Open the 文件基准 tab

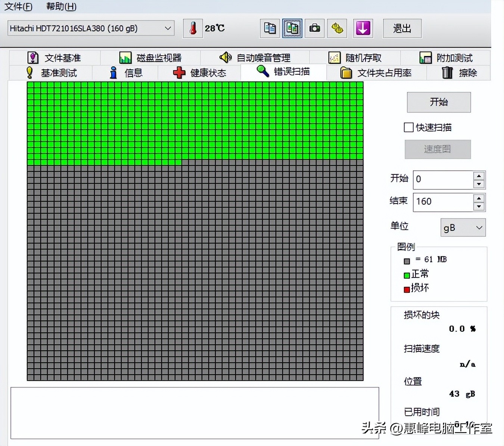[x=55, y=58]
